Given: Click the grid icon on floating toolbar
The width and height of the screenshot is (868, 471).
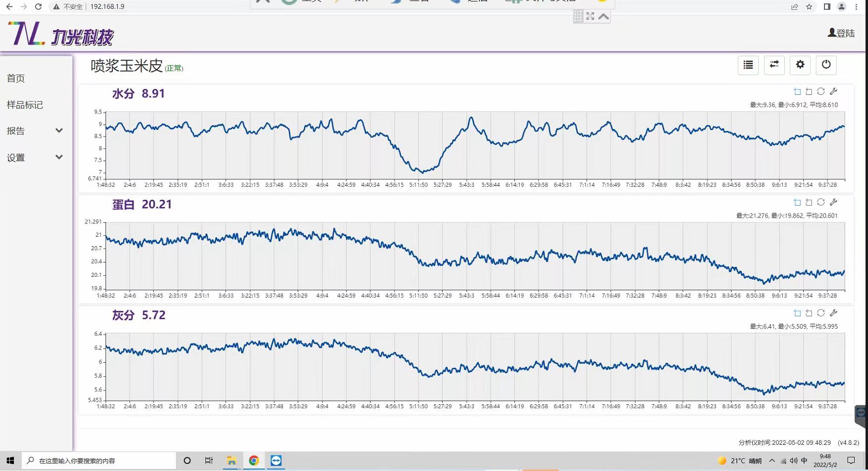Looking at the screenshot, I should tap(578, 16).
